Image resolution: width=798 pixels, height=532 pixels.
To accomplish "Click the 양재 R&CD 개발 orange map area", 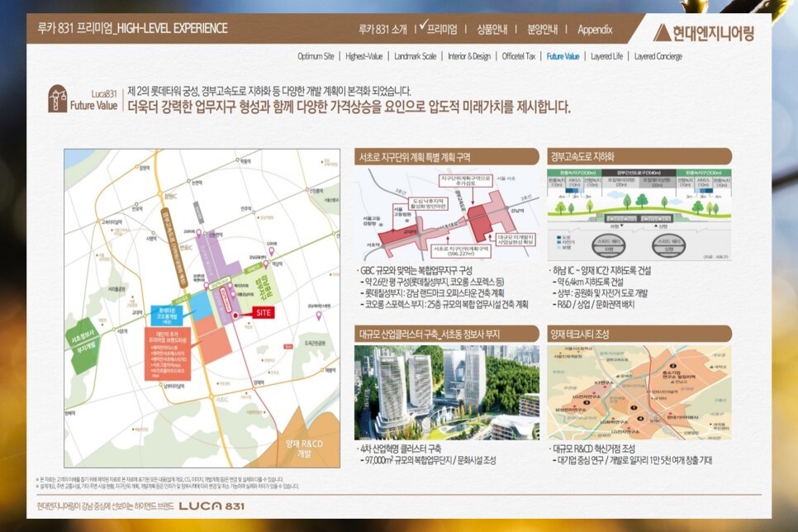I will (x=304, y=448).
